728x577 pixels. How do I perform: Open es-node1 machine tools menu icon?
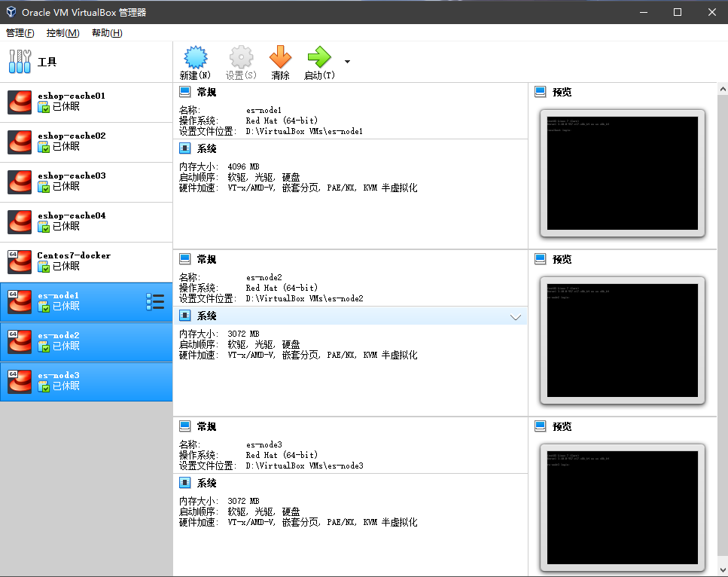coord(155,302)
